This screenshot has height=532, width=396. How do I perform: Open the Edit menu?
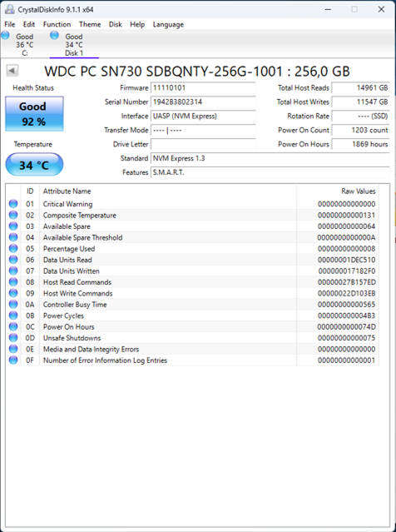coord(29,24)
